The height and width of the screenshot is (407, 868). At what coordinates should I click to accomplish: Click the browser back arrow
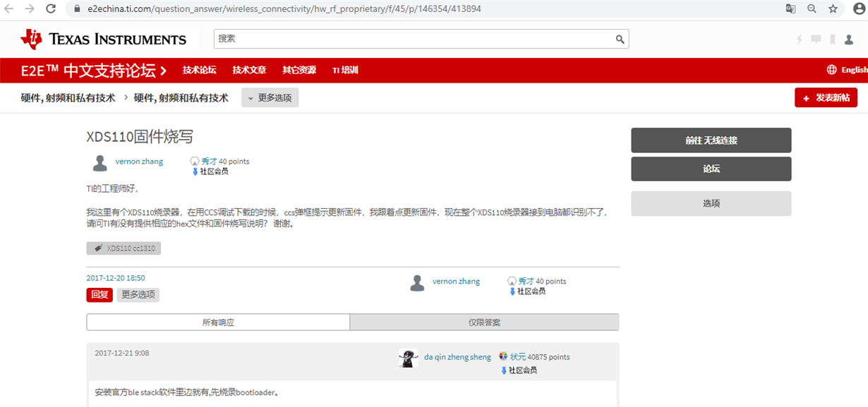pyautogui.click(x=10, y=9)
